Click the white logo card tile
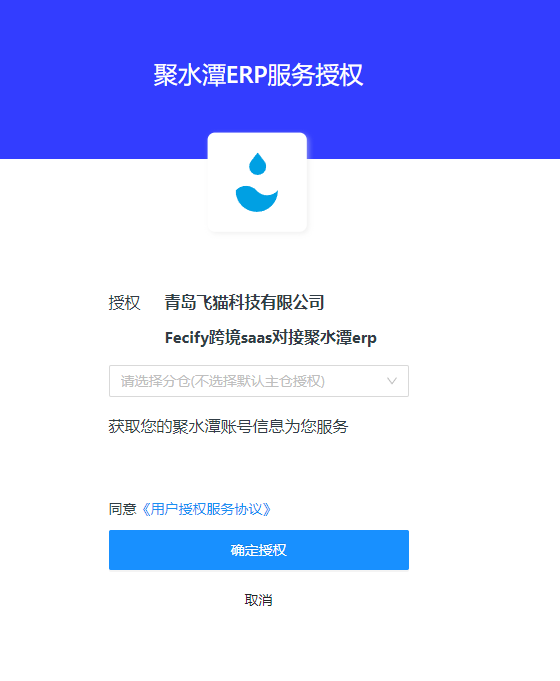Image resolution: width=560 pixels, height=681 pixels. pos(257,182)
